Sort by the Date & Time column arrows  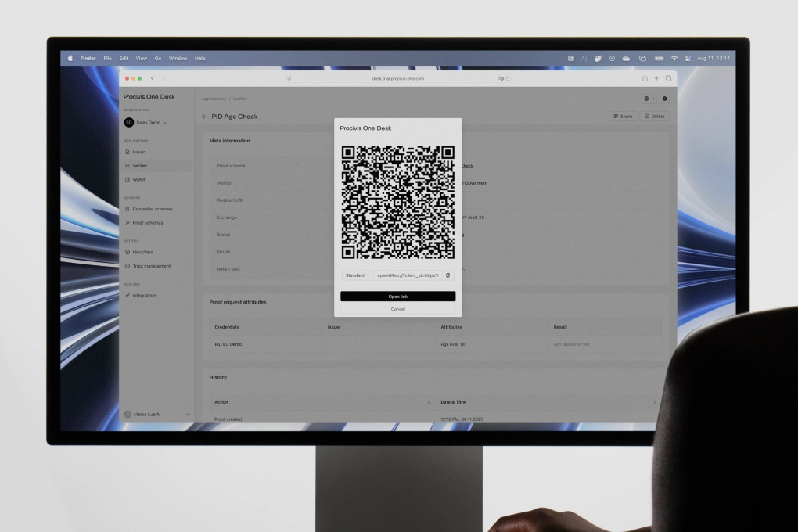click(655, 402)
